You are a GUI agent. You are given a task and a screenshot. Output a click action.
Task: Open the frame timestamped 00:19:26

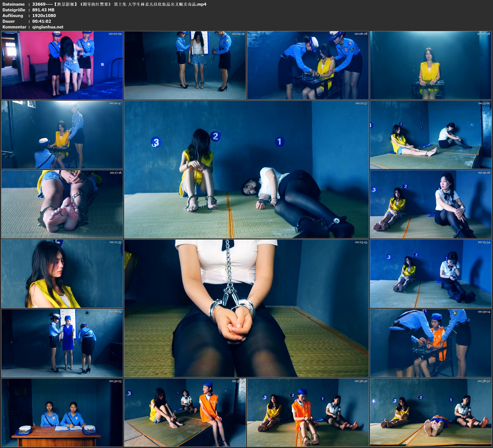pos(431,204)
